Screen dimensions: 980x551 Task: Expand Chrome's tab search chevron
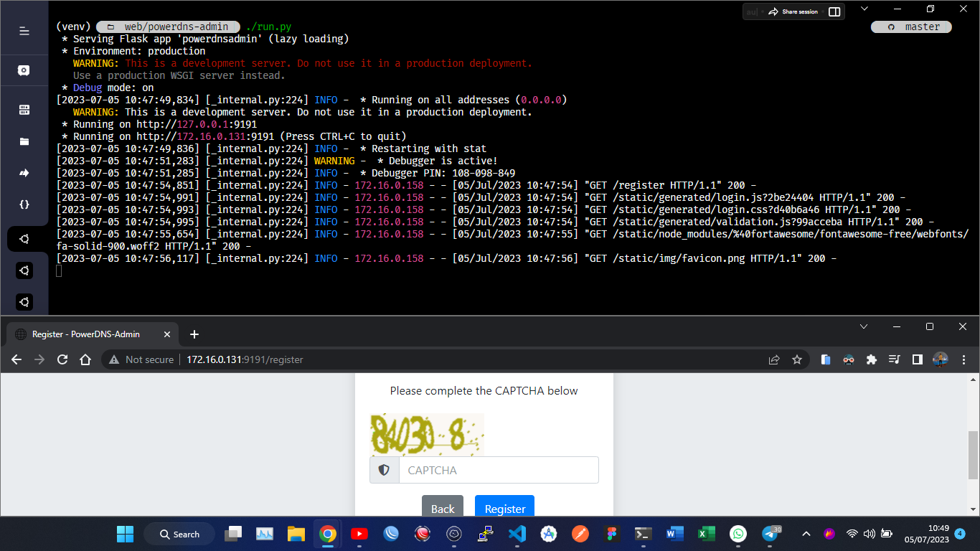pyautogui.click(x=864, y=326)
